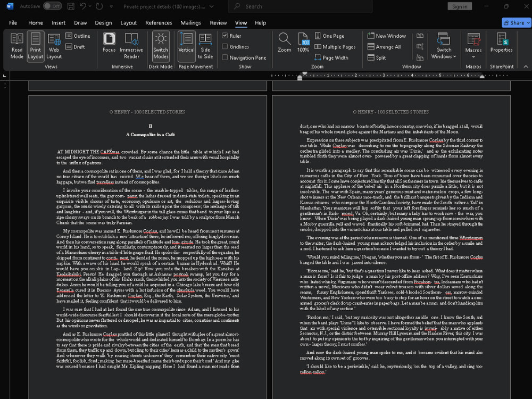Select Print Layout view
Screen dimensions: 532x399
click(x=35, y=46)
